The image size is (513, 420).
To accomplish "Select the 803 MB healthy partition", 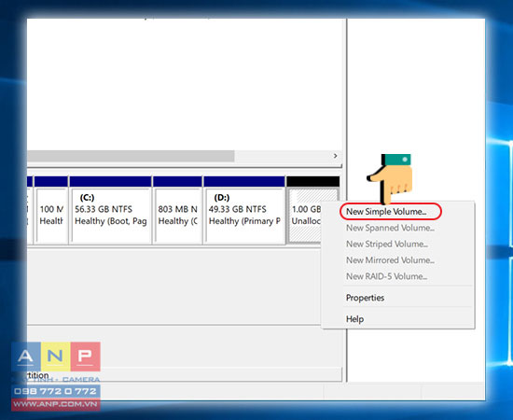I will [177, 215].
